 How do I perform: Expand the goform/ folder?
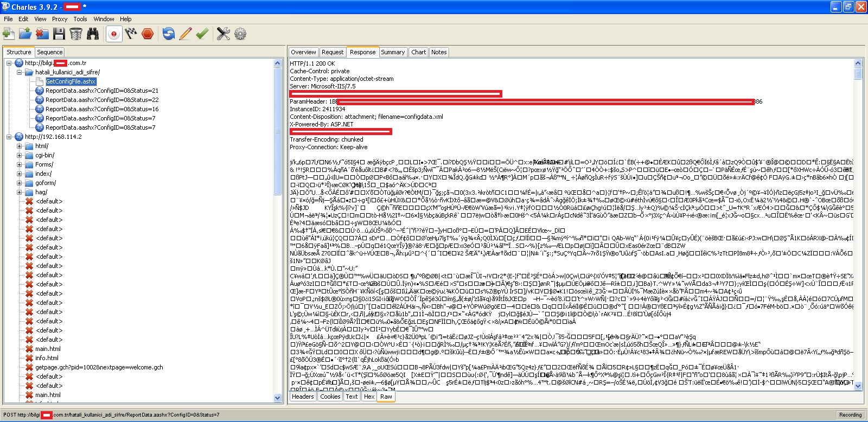click(19, 183)
